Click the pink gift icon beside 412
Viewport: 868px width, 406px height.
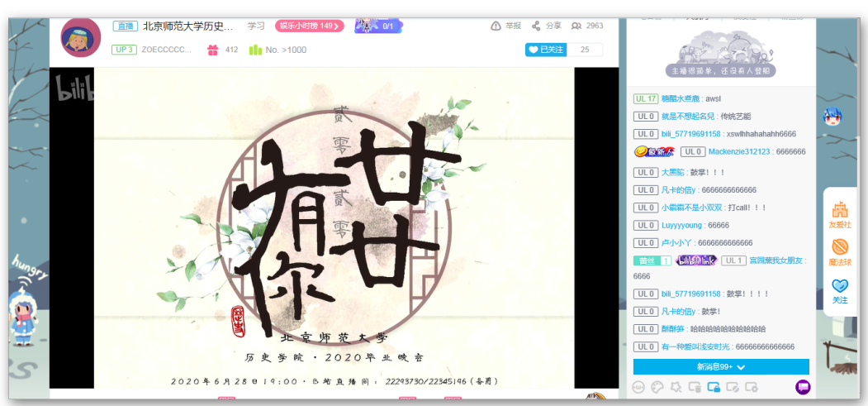pos(212,50)
